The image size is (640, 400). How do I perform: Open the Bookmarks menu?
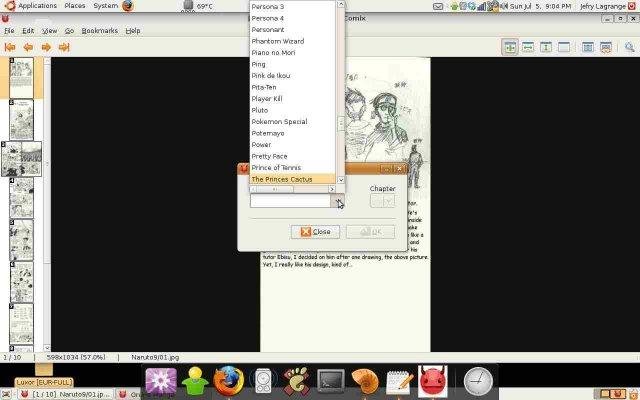tap(100, 31)
